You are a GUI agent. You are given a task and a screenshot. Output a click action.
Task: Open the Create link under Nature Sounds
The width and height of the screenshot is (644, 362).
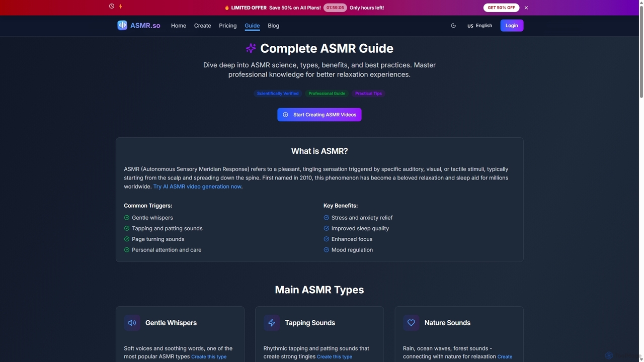[505, 357]
